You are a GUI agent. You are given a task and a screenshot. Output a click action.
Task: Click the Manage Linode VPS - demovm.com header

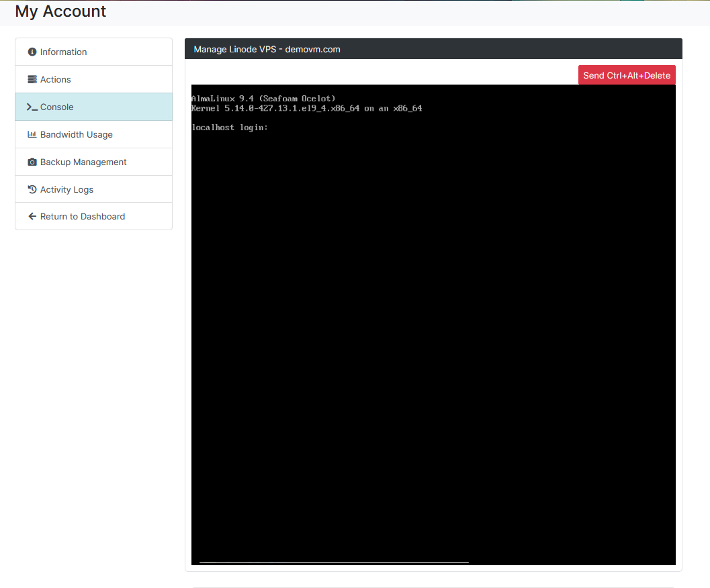[x=267, y=50]
